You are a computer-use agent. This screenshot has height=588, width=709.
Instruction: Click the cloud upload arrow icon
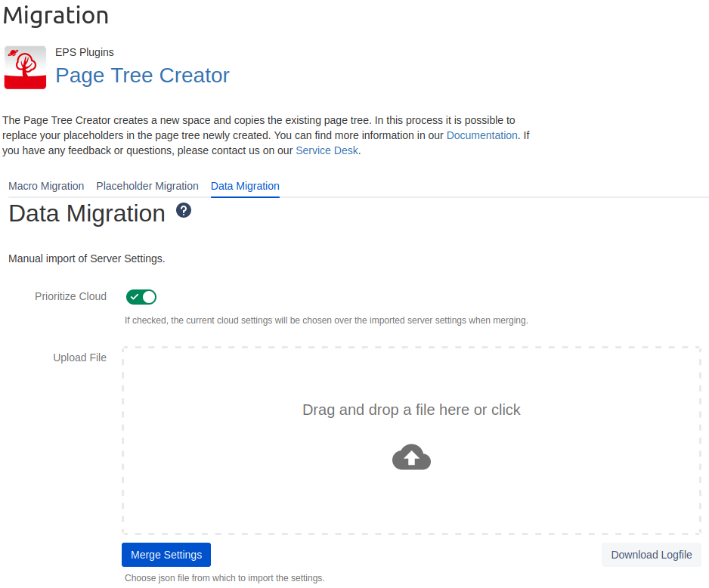411,457
